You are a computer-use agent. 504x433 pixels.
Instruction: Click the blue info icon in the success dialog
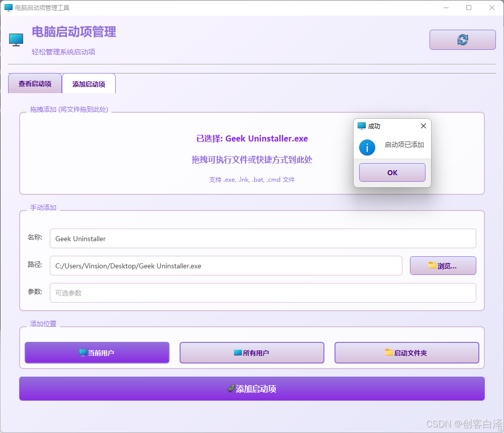tap(367, 148)
